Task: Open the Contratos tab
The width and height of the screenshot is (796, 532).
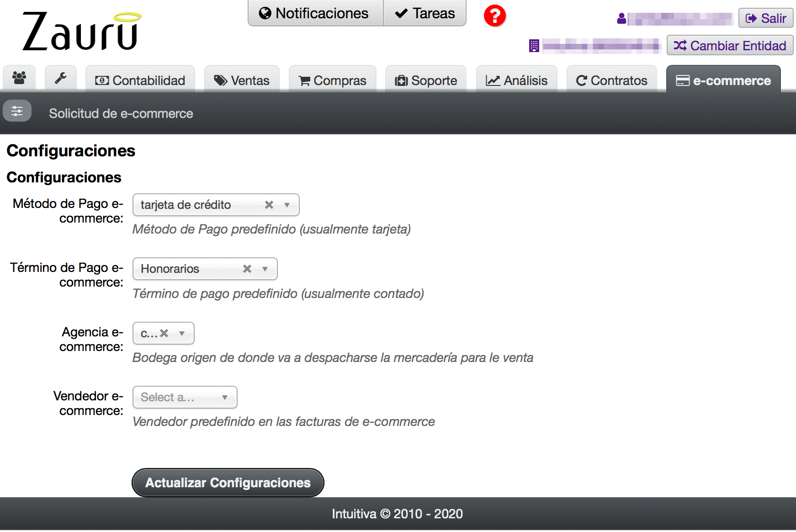Action: 612,79
